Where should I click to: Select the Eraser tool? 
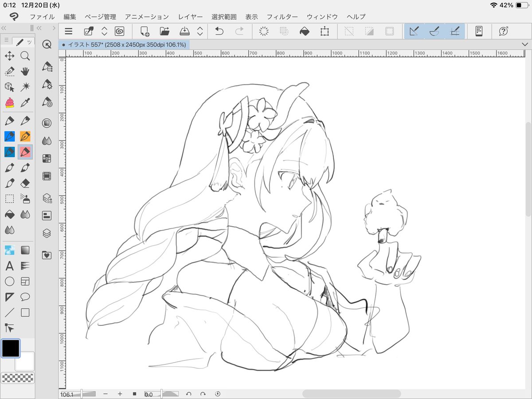click(x=25, y=183)
